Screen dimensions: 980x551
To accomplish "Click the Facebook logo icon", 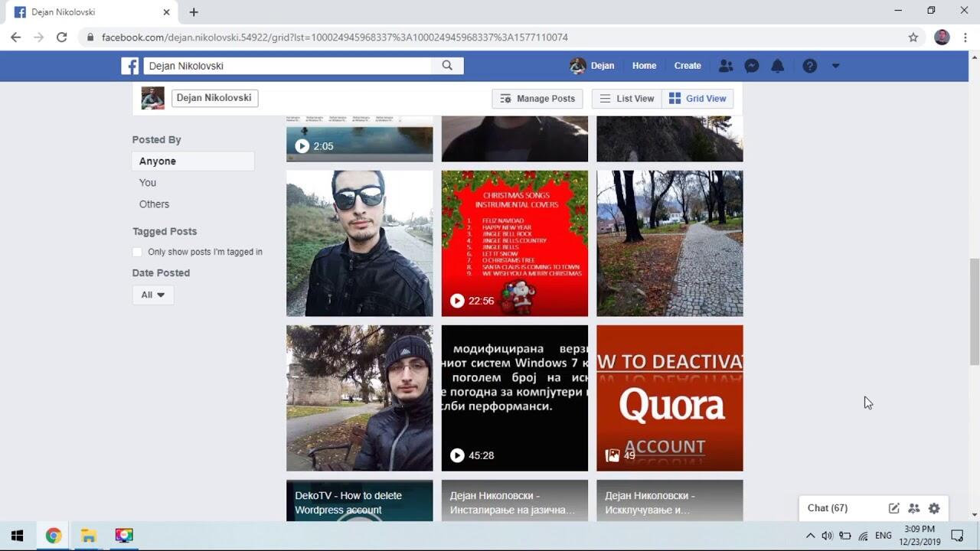I will (130, 66).
